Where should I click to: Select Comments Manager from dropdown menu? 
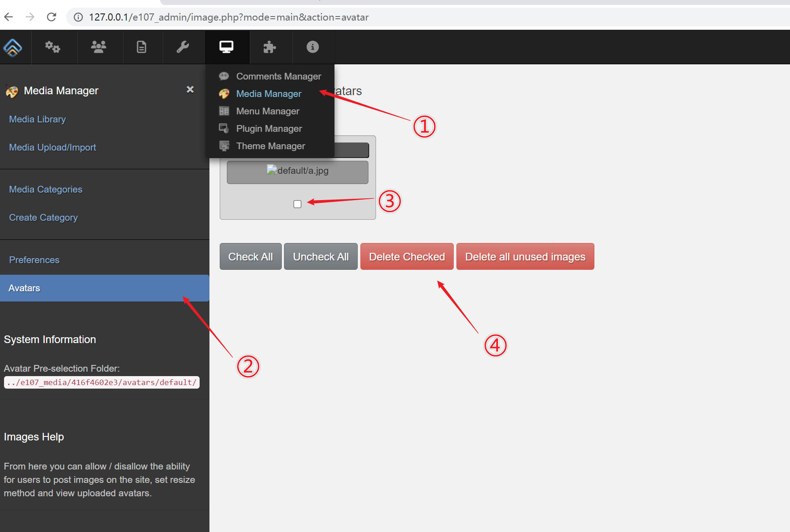click(278, 76)
